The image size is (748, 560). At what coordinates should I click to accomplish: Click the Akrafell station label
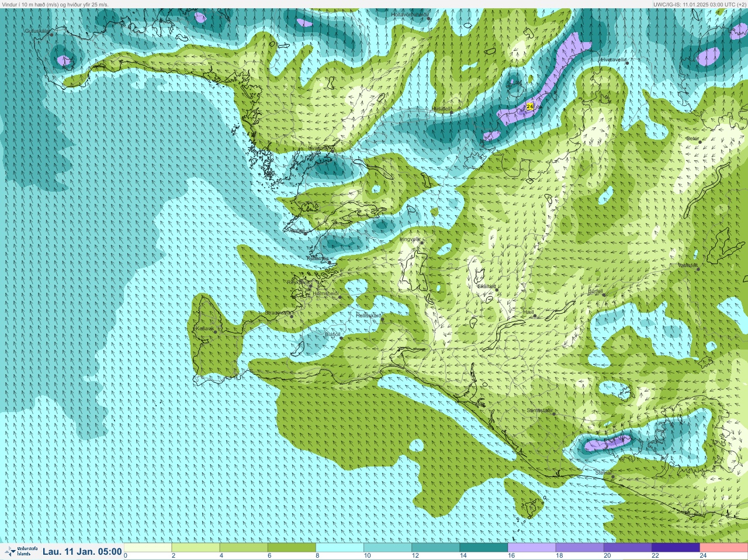click(296, 231)
